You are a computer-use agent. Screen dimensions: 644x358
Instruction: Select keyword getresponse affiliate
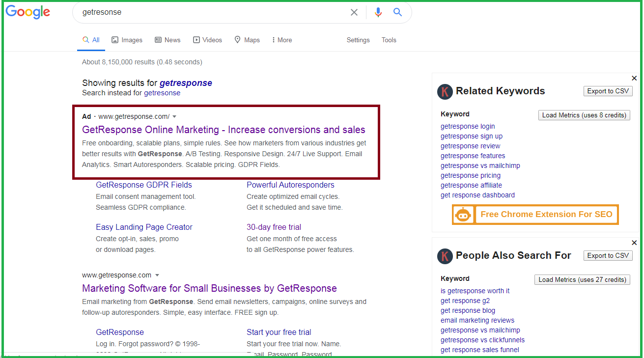click(x=471, y=186)
